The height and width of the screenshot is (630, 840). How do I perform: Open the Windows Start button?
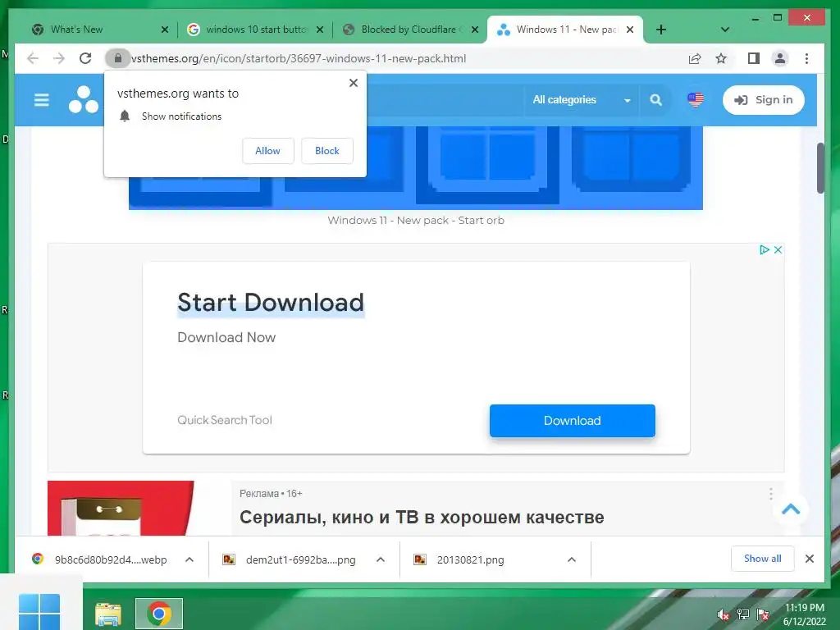(x=39, y=612)
